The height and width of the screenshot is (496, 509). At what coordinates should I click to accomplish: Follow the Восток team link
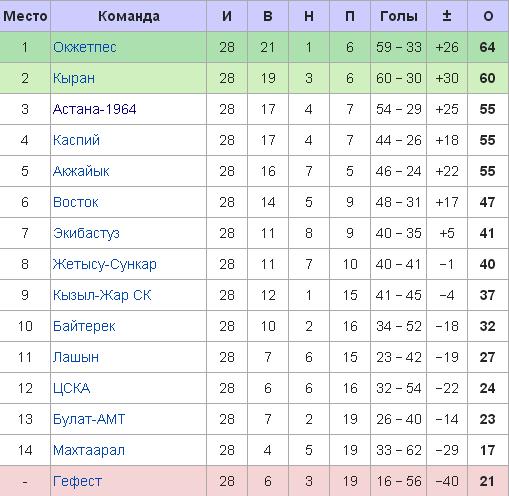pos(76,202)
